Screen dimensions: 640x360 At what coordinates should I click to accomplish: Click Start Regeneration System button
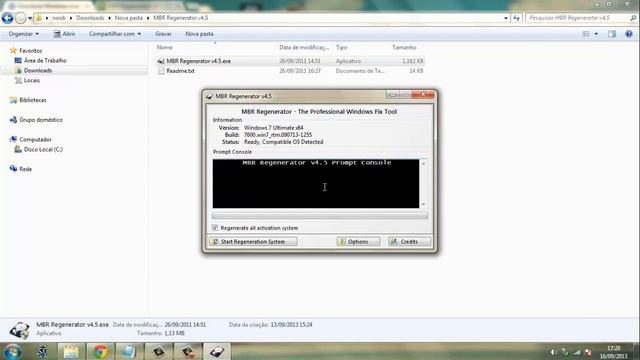[x=253, y=242]
